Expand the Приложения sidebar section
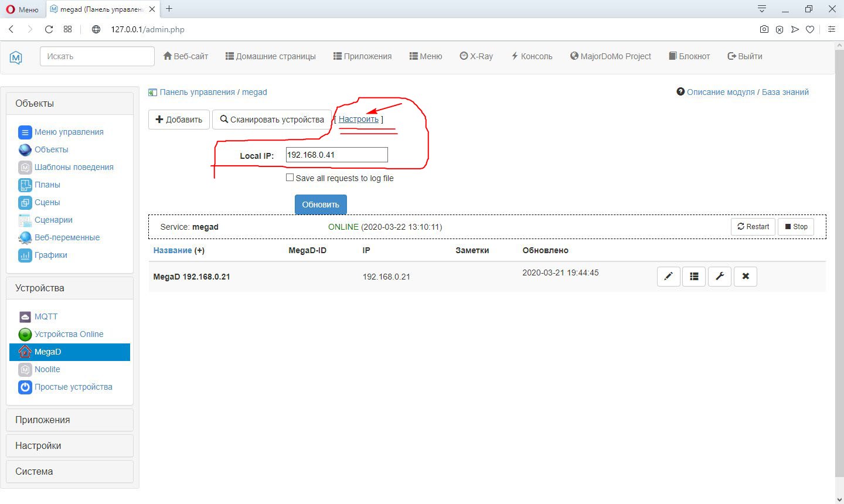 (70, 420)
